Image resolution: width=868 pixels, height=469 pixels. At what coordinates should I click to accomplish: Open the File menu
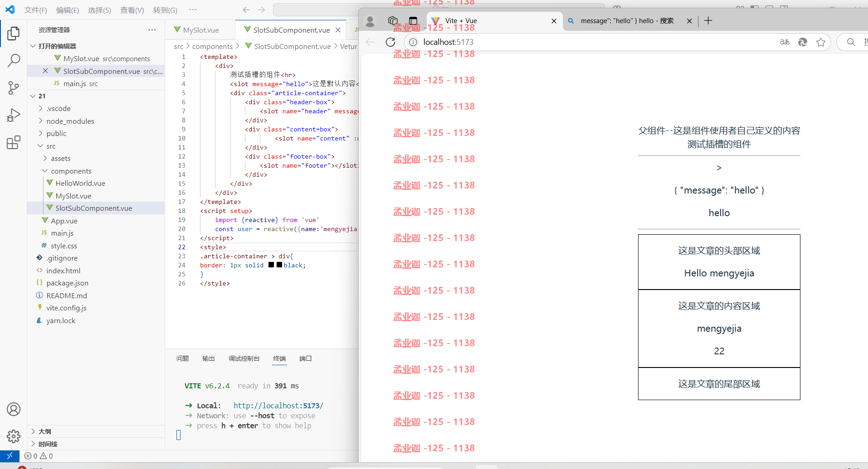(x=35, y=10)
